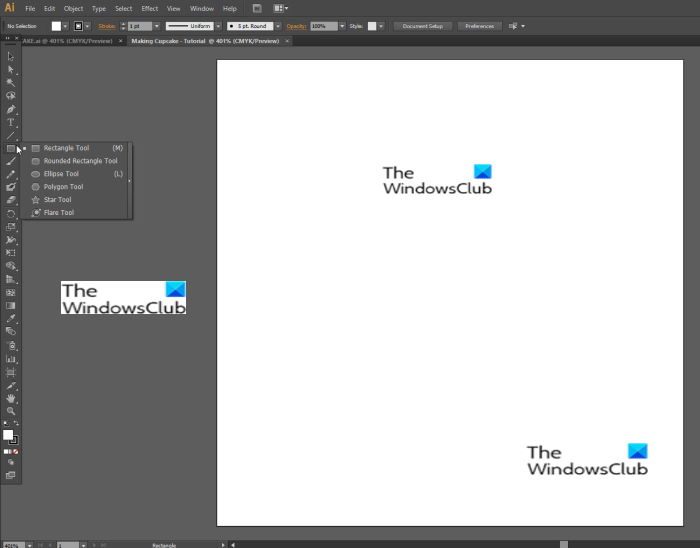Screen dimensions: 700x548
Task: Open the stroke weight dropdown
Action: click(156, 26)
